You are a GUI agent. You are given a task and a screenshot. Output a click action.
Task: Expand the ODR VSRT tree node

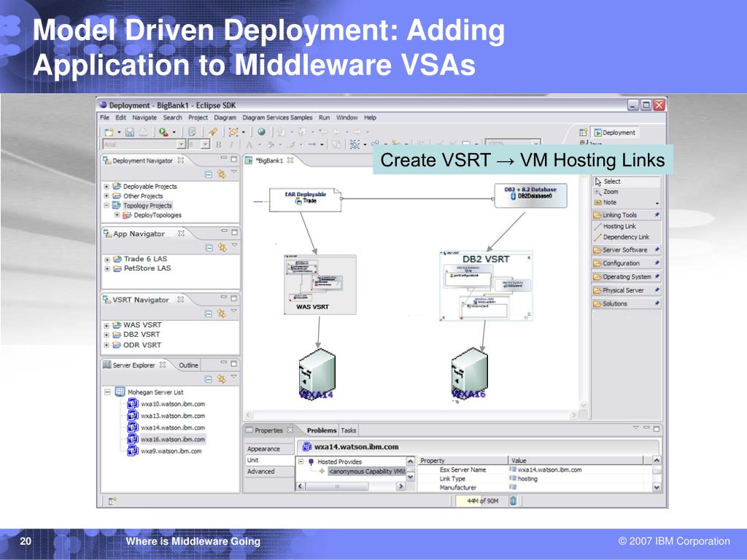coord(107,345)
